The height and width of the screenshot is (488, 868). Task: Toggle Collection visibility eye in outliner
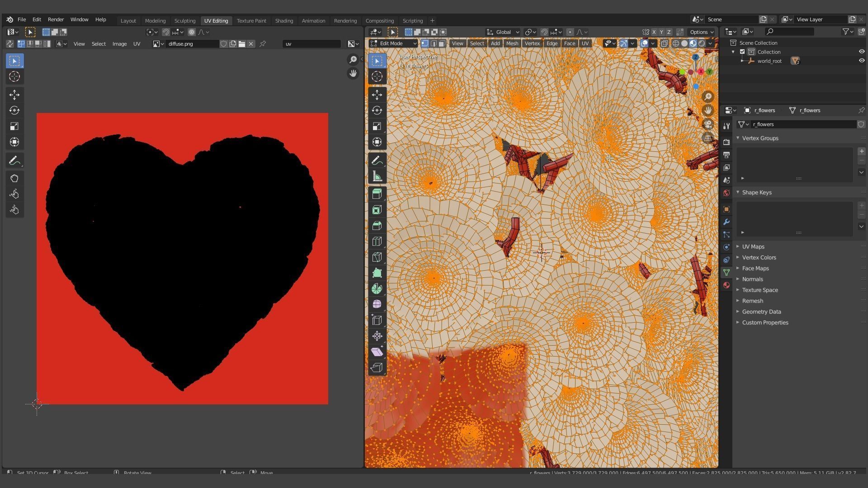click(x=862, y=52)
